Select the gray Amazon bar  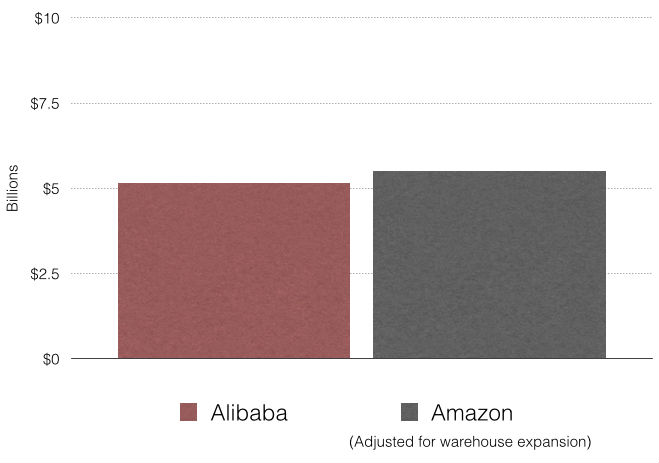point(489,265)
